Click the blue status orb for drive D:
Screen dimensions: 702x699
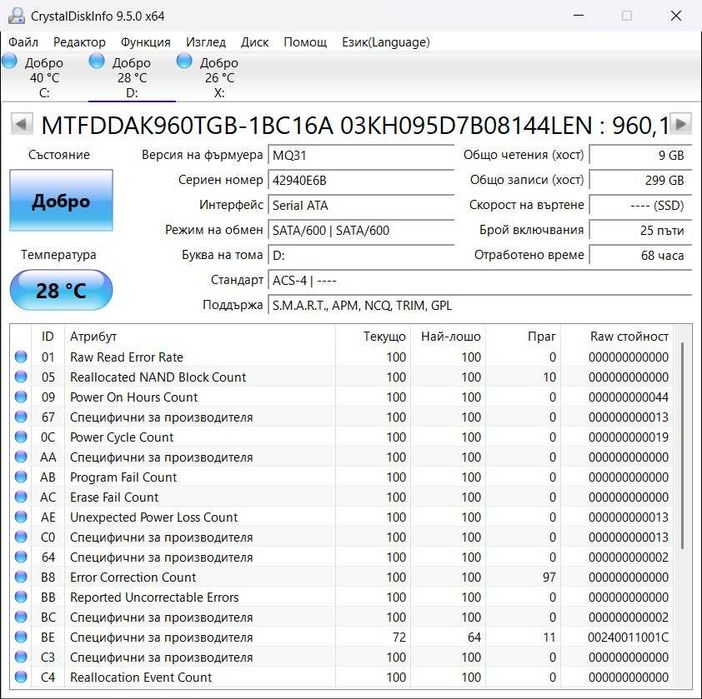coord(97,61)
